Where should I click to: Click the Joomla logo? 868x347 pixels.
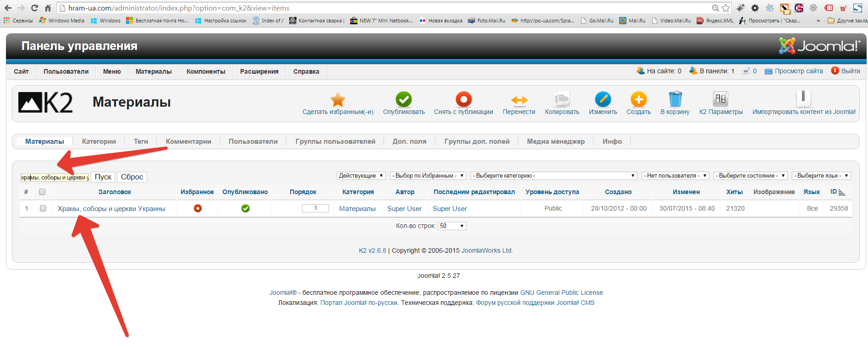point(819,46)
